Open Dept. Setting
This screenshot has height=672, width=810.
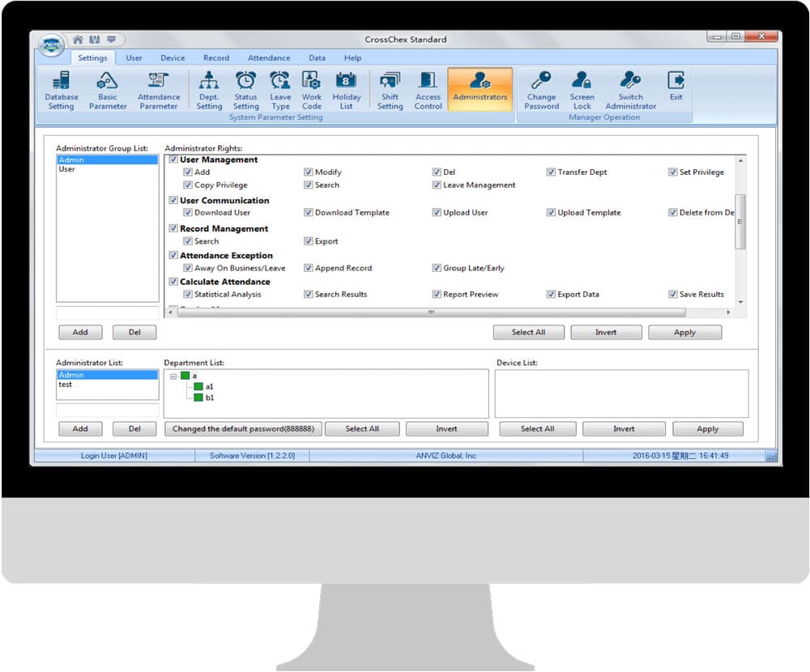(209, 91)
